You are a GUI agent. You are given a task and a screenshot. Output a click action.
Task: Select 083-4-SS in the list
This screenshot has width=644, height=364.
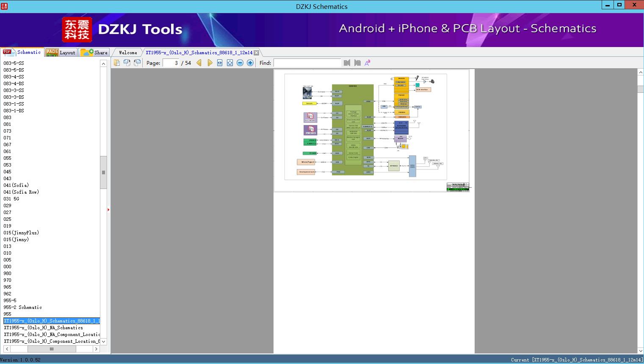click(14, 77)
